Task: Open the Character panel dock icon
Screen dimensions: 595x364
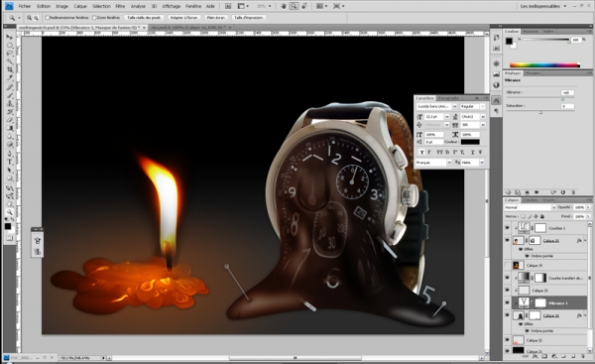Action: tap(496, 100)
